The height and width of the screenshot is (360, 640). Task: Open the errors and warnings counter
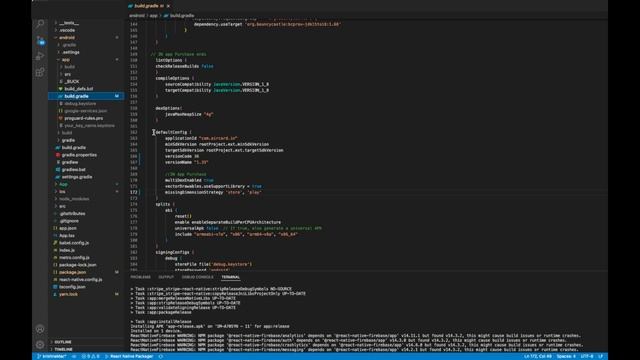pyautogui.click(x=91, y=356)
